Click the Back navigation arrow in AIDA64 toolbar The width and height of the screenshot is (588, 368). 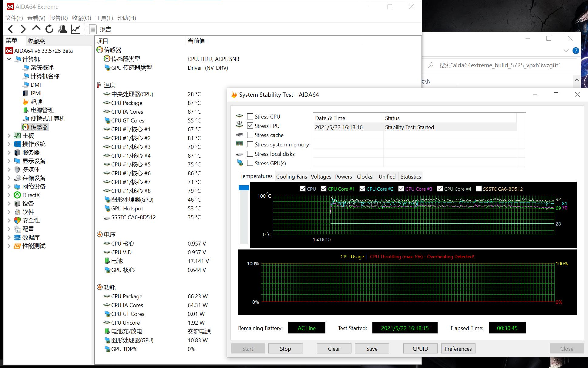pos(10,29)
